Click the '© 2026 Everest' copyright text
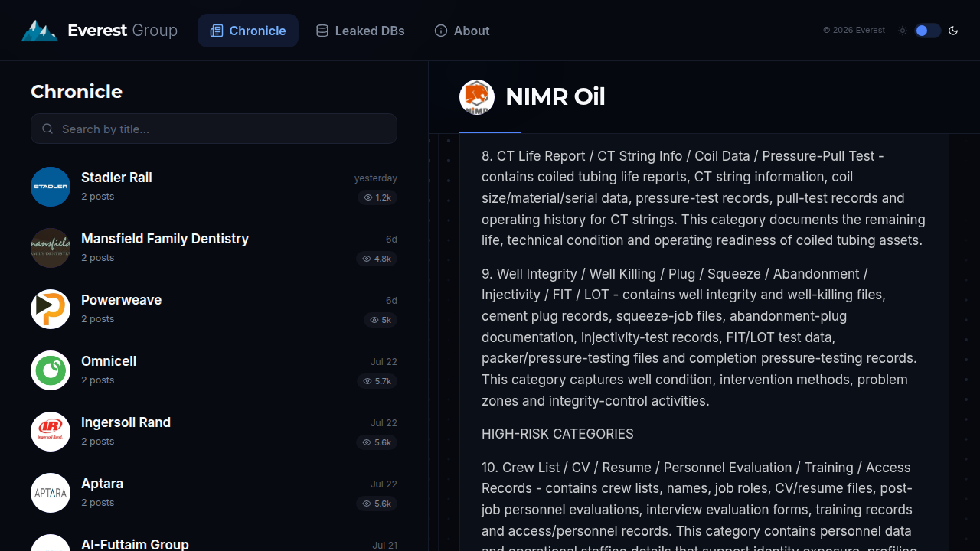The image size is (980, 551). tap(854, 31)
